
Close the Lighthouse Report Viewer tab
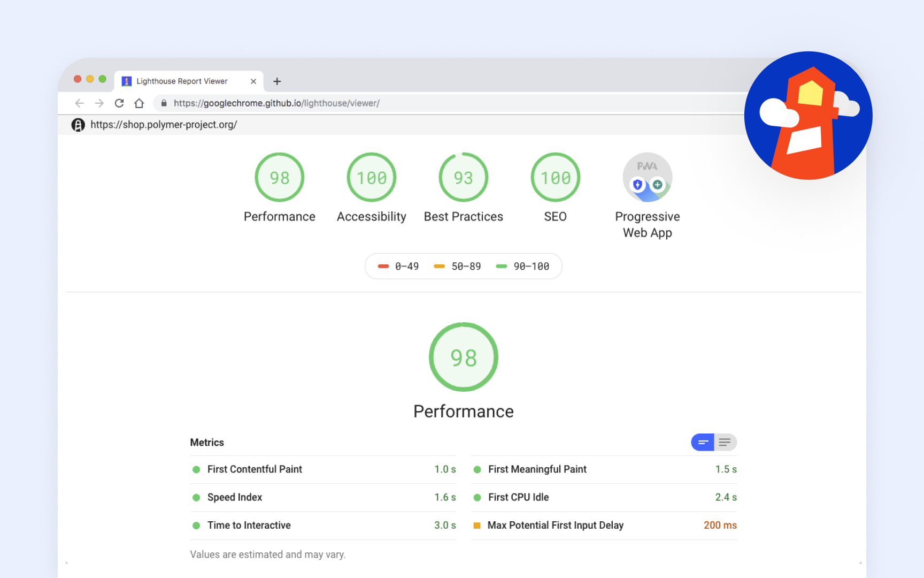click(253, 81)
